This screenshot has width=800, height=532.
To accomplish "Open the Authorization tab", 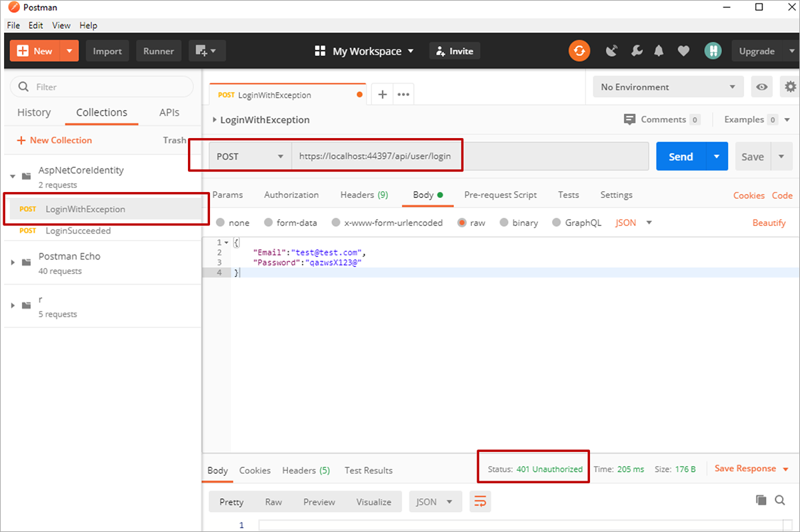I will (291, 195).
